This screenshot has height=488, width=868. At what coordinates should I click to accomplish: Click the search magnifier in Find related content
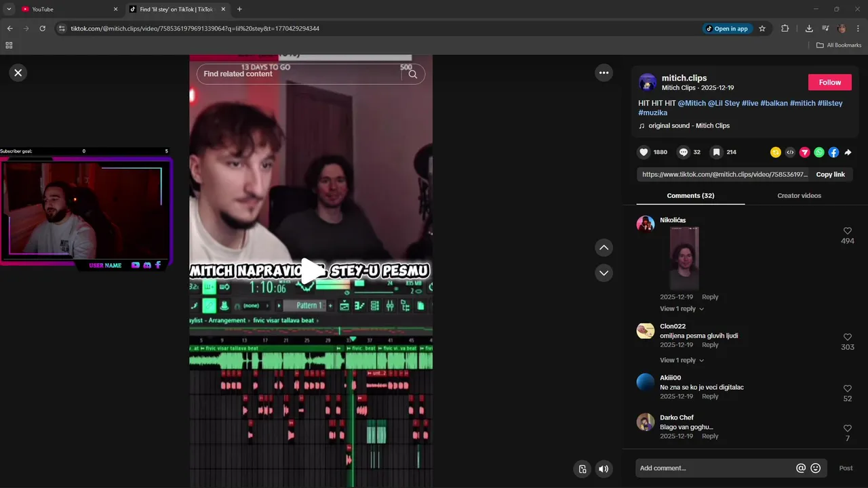coord(413,74)
